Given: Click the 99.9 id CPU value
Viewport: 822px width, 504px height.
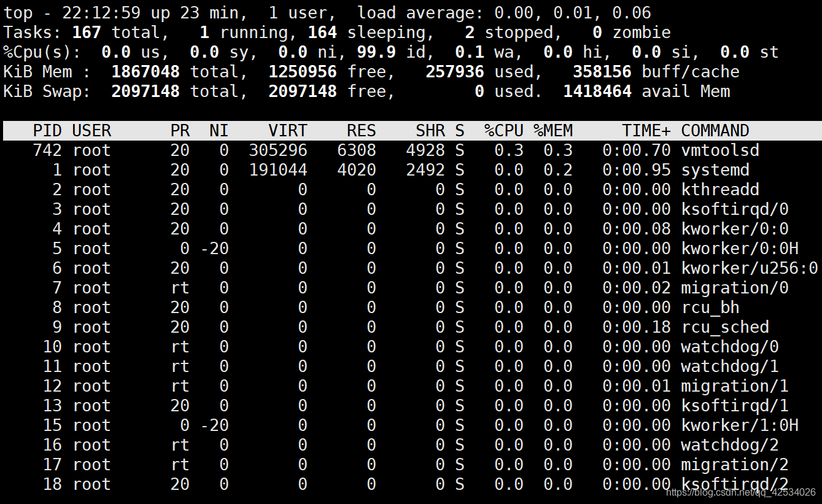Looking at the screenshot, I should (x=376, y=52).
